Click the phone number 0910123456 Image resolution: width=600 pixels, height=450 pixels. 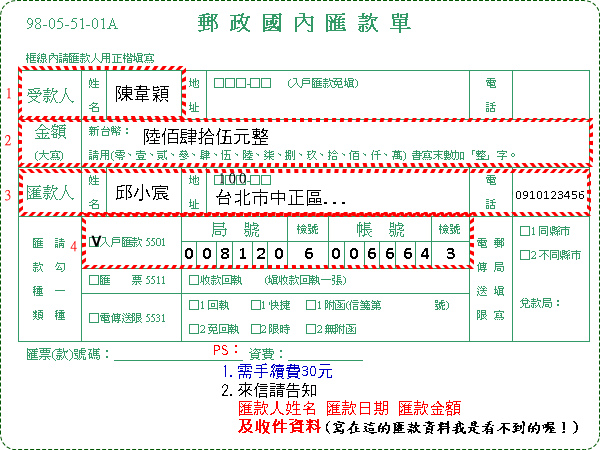(549, 195)
